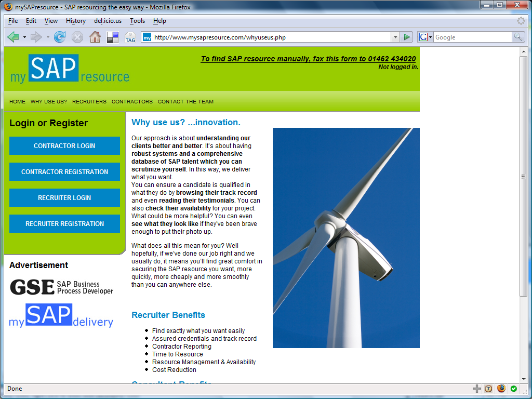Viewport: 532px width, 399px height.
Task: Click the gray plus status bar icon
Action: point(476,389)
